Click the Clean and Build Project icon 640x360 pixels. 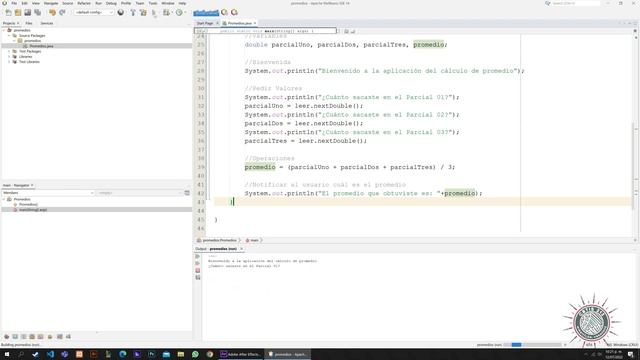143,13
